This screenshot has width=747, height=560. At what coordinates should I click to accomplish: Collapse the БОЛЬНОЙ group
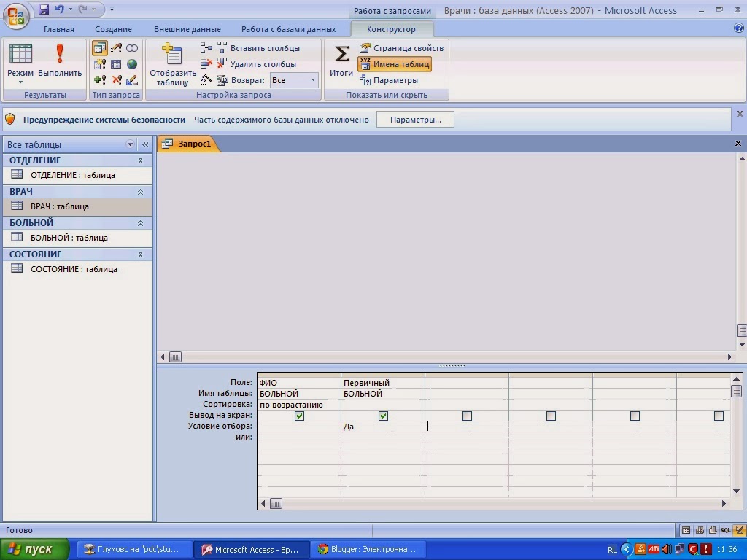point(140,223)
